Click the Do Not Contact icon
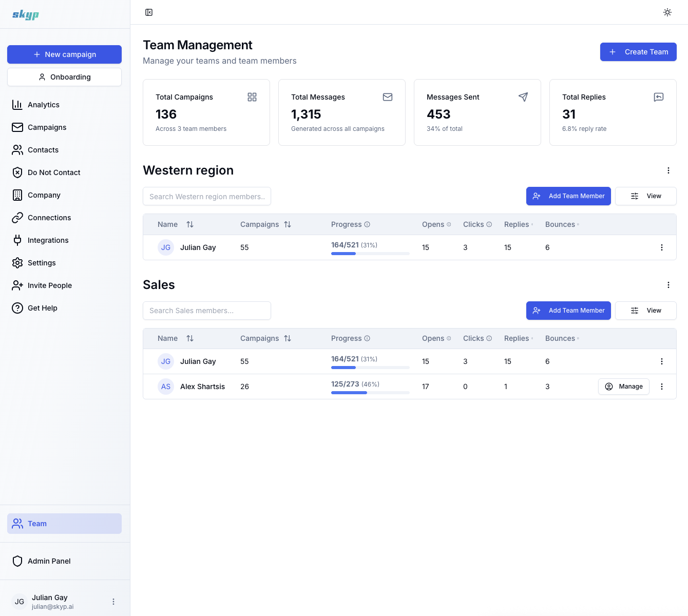688x616 pixels. pos(17,172)
